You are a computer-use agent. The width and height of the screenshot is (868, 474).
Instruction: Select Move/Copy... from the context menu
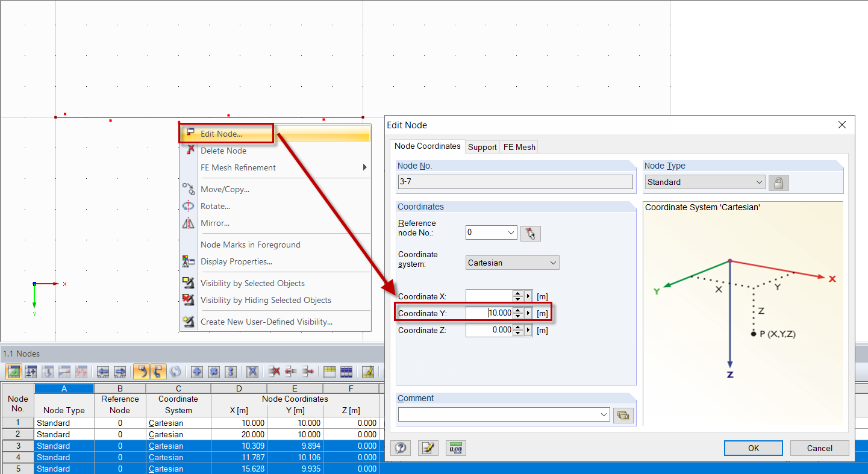(x=275, y=189)
